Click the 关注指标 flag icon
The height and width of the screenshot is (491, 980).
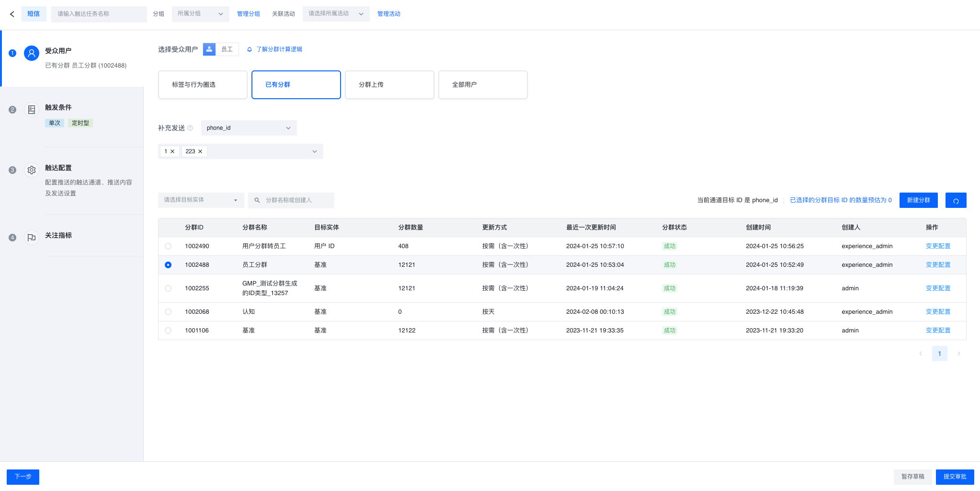pos(32,238)
